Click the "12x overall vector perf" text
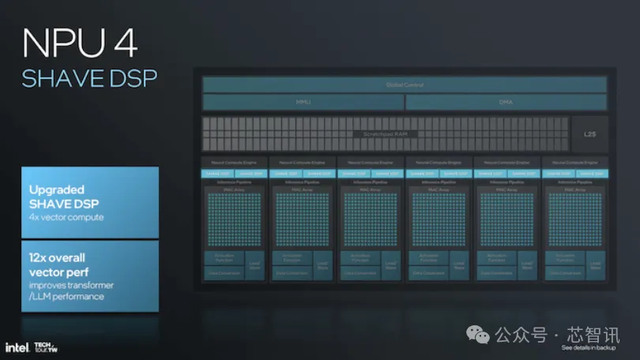This screenshot has width=640, height=360. [x=58, y=265]
